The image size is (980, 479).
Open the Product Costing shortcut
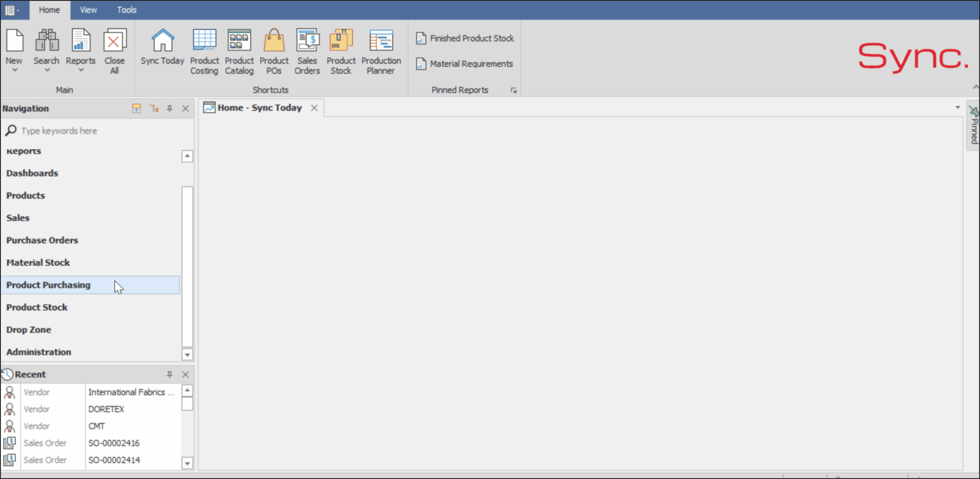(204, 41)
